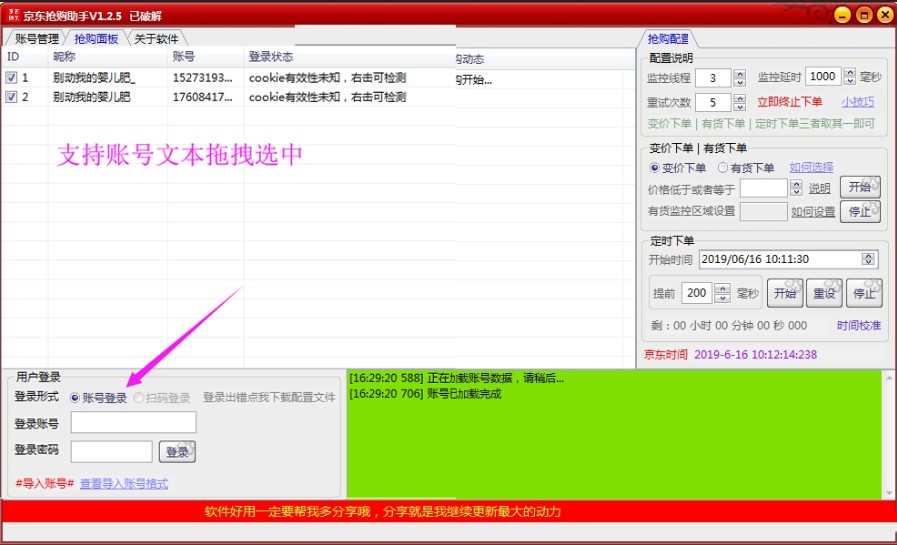
Task: Click nickname 别动我的婴儿肥_ in row 1
Action: pos(94,77)
